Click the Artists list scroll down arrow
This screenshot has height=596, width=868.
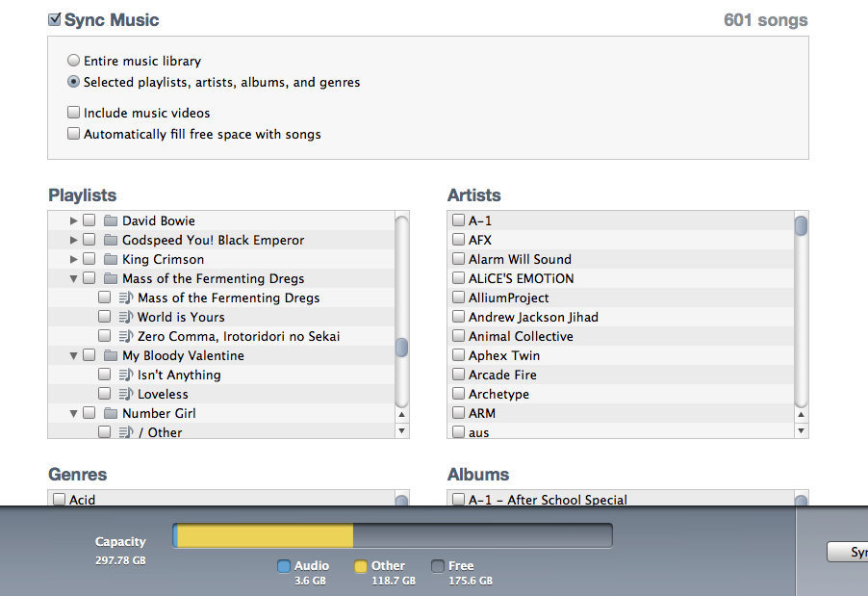pyautogui.click(x=801, y=431)
